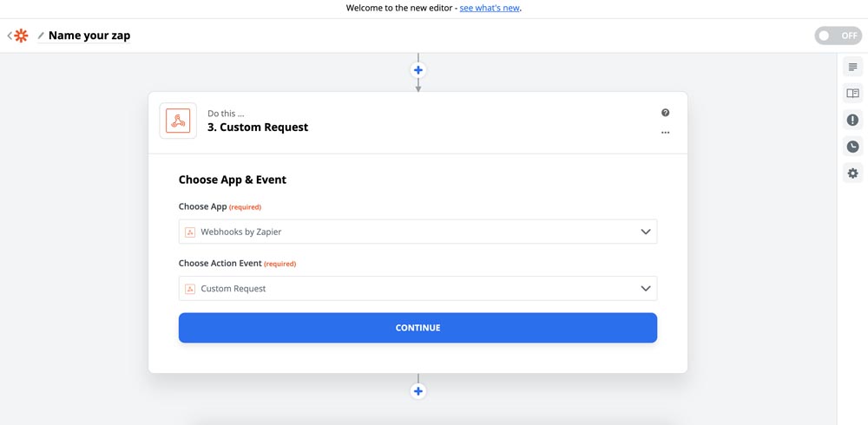Click the pencil icon beside the zap name
This screenshot has height=425, width=868.
pyautogui.click(x=41, y=36)
